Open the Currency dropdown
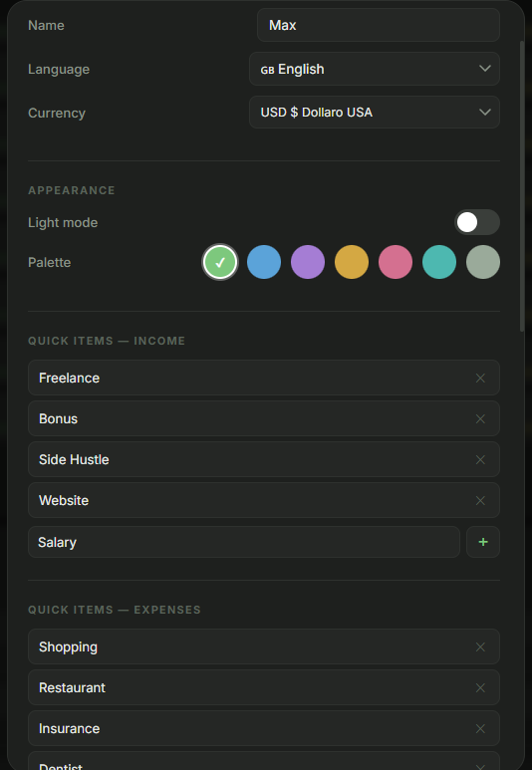This screenshot has height=770, width=532. click(375, 112)
